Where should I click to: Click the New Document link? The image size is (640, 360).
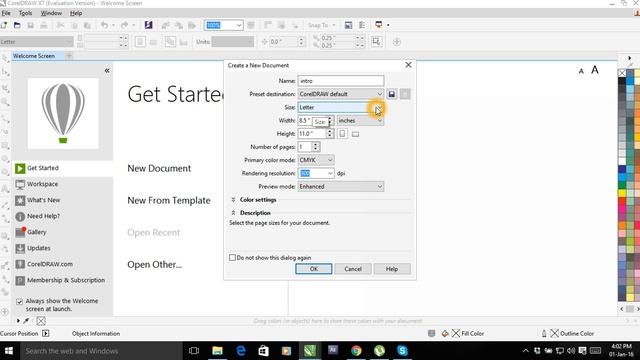[x=159, y=169]
